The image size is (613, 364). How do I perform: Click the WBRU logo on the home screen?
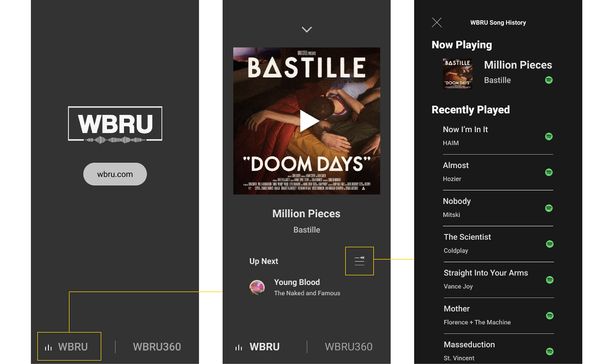click(115, 125)
